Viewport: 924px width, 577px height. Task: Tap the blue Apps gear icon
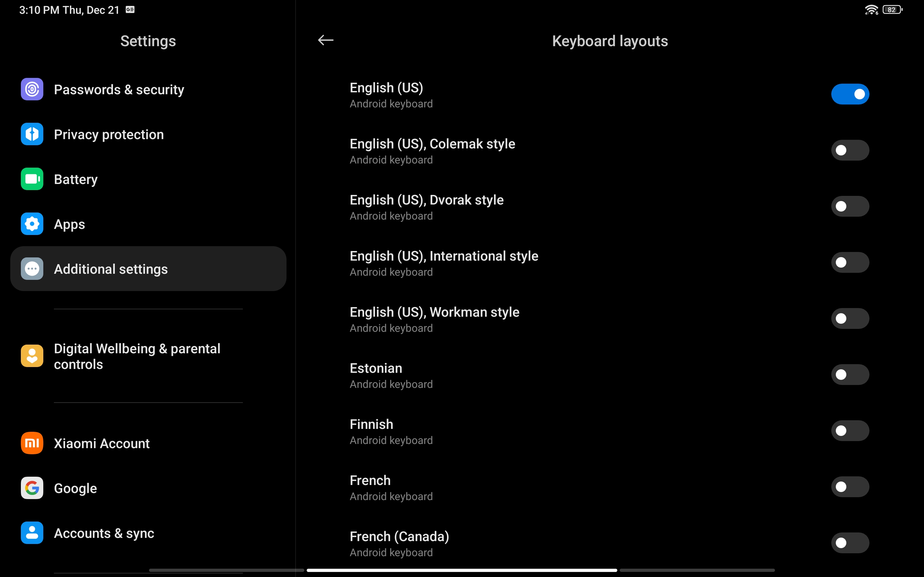click(32, 224)
